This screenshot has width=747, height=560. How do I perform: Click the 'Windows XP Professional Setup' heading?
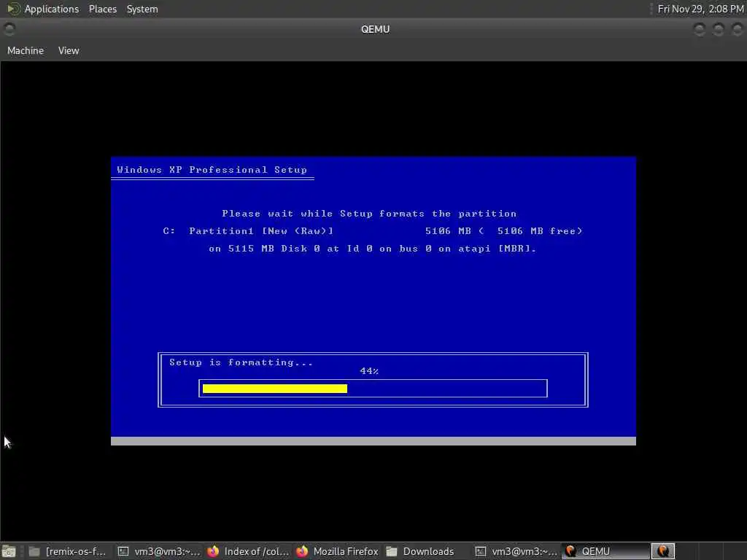pyautogui.click(x=212, y=170)
